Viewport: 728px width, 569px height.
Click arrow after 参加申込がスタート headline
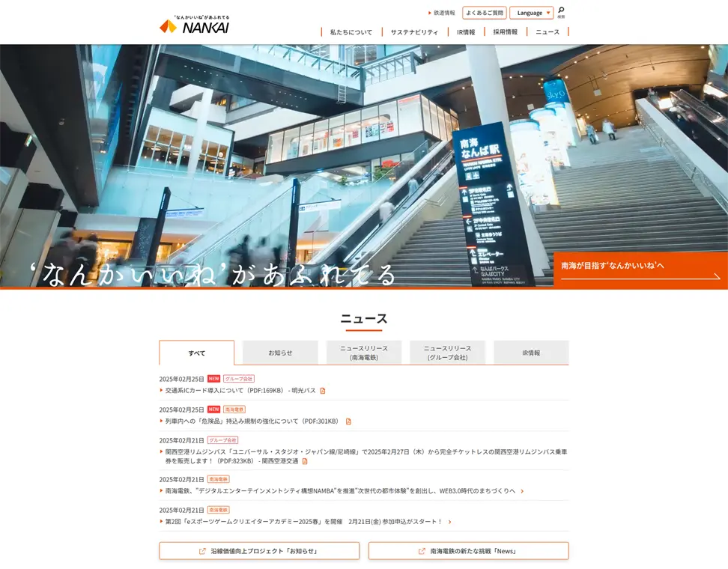click(x=449, y=522)
